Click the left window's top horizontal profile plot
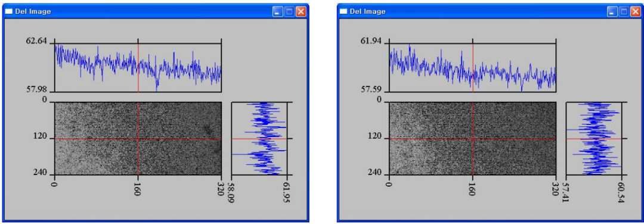 [138, 68]
